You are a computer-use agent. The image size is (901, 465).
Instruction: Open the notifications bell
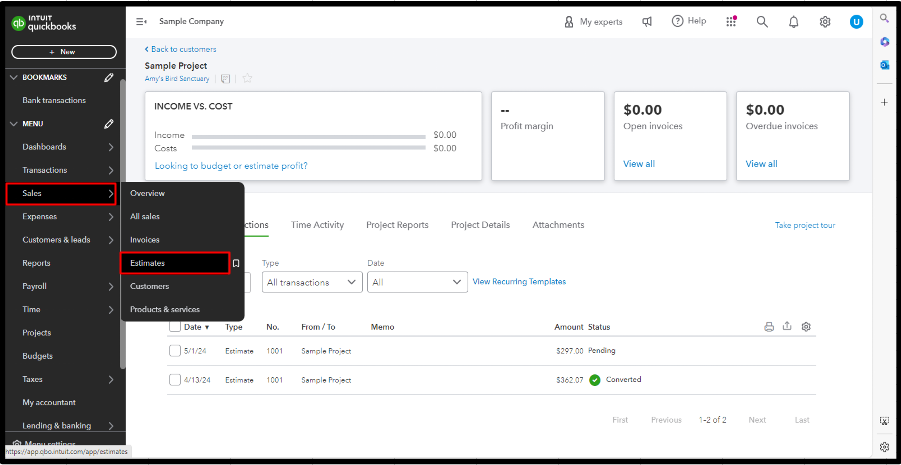click(794, 22)
